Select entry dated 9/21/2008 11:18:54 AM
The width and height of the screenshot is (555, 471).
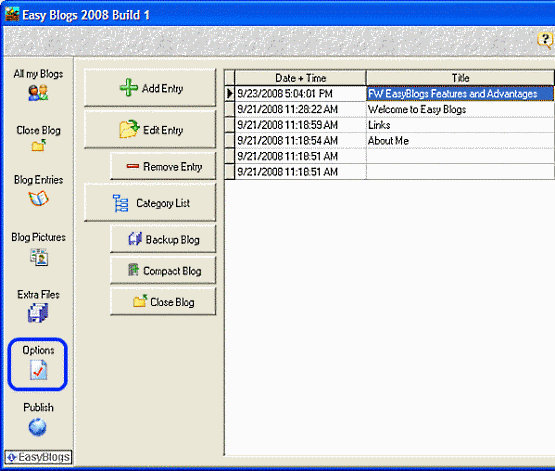point(301,140)
